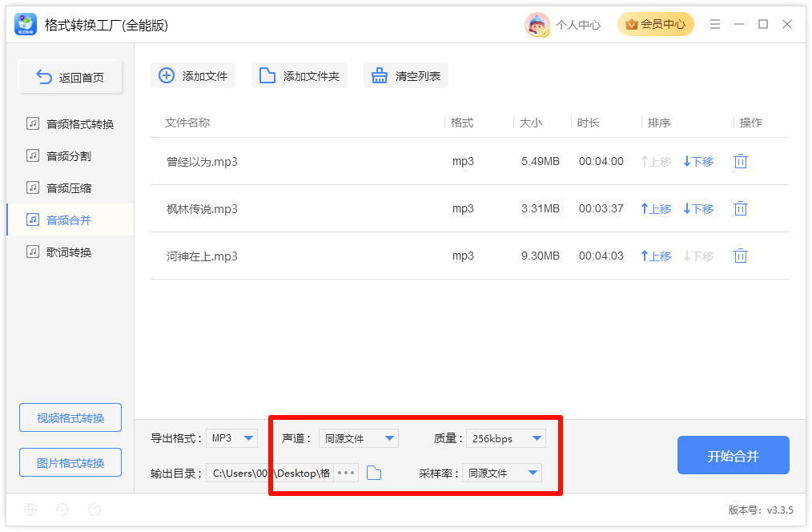Delete 曾经以为.mp3 with trash icon
Screen dimensions: 812x532
click(741, 161)
